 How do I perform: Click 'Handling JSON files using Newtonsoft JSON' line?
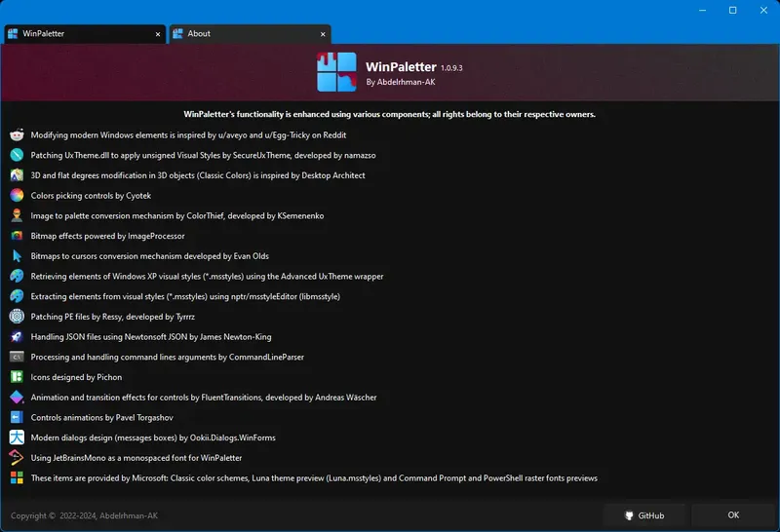click(x=151, y=336)
